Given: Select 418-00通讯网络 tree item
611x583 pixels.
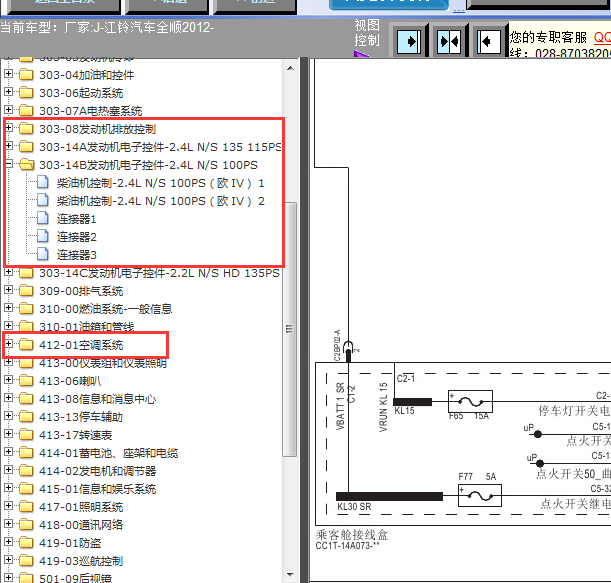Looking at the screenshot, I should [81, 525].
